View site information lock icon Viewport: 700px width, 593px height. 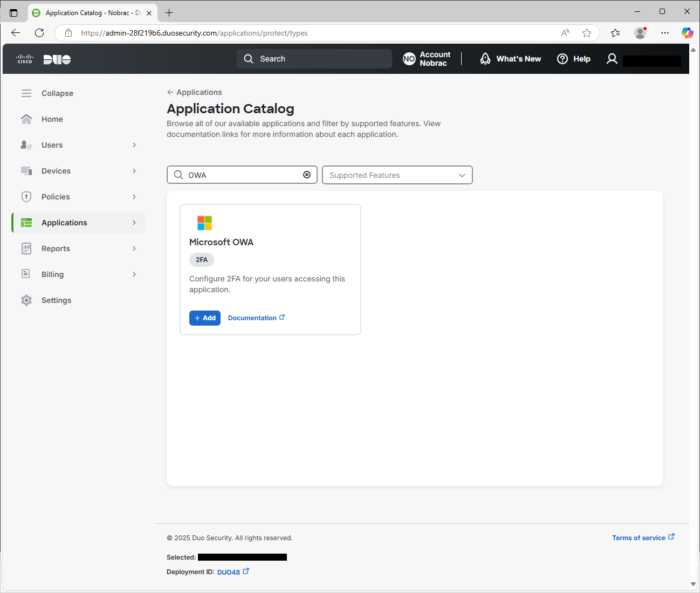click(68, 33)
